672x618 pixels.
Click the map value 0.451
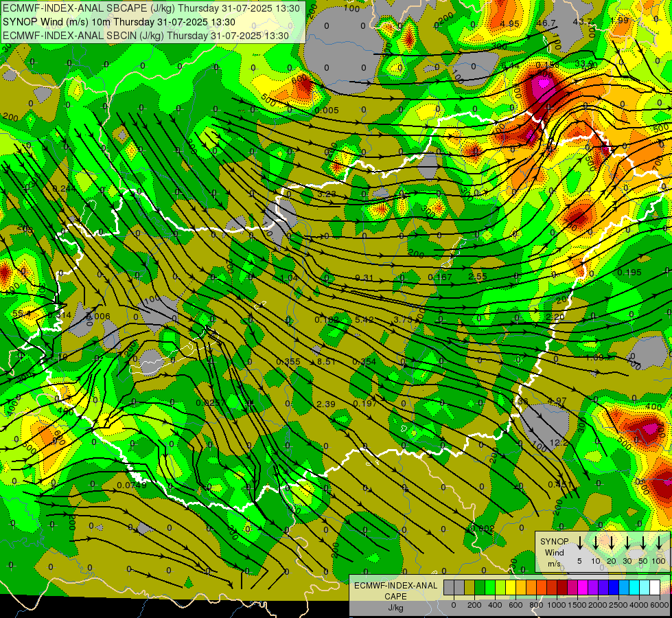[x=560, y=485]
